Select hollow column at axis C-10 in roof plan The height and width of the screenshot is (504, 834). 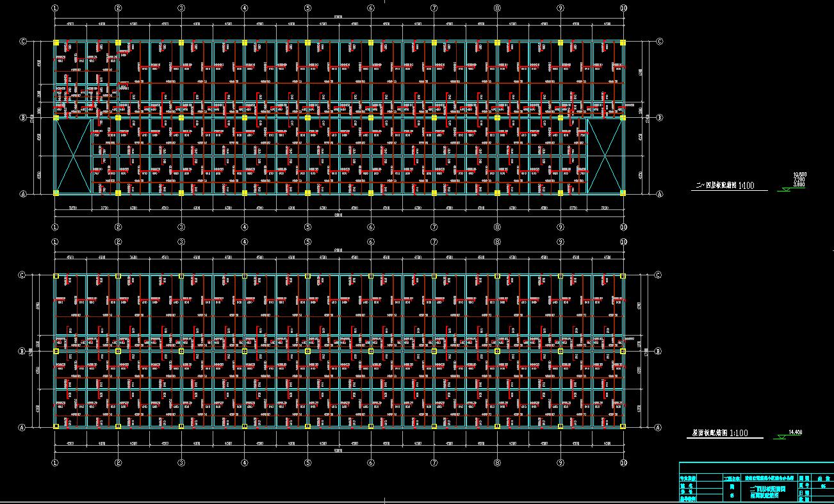623,276
